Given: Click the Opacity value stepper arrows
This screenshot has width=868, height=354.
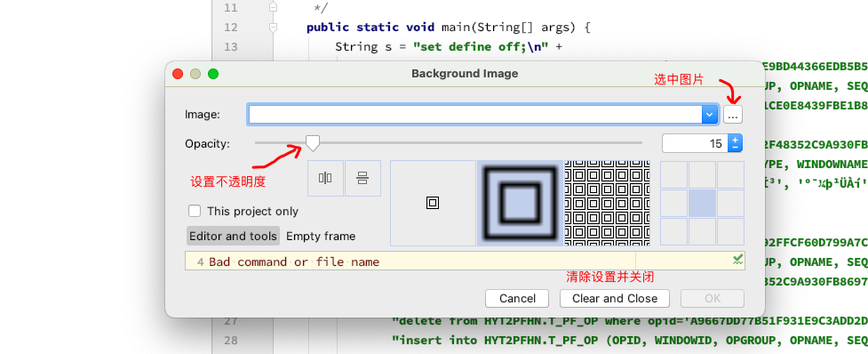Looking at the screenshot, I should coord(735,143).
